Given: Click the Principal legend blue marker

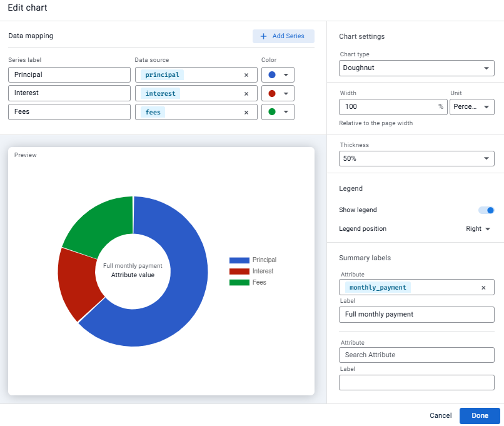Looking at the screenshot, I should coord(239,260).
